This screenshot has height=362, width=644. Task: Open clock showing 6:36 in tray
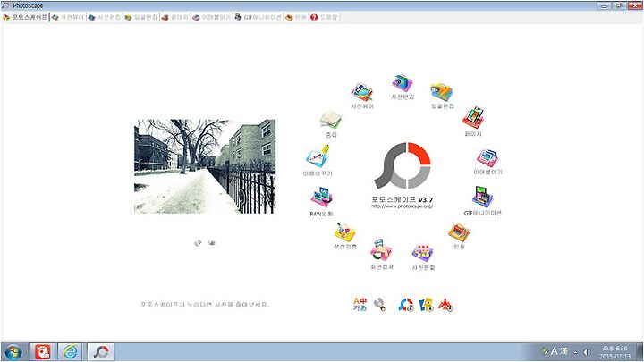(x=614, y=352)
